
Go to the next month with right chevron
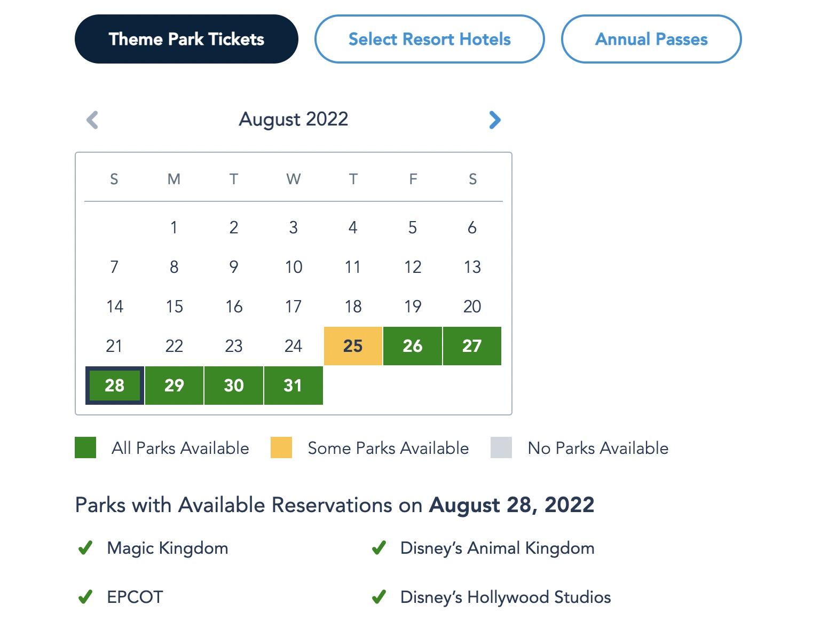point(495,120)
